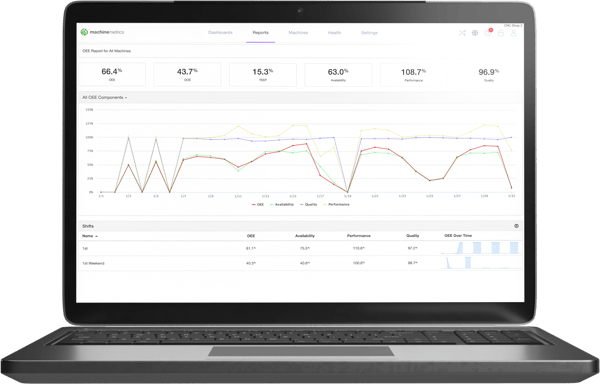600x384 pixels.
Task: Expand the All OEE Components dropdown
Action: click(x=104, y=98)
